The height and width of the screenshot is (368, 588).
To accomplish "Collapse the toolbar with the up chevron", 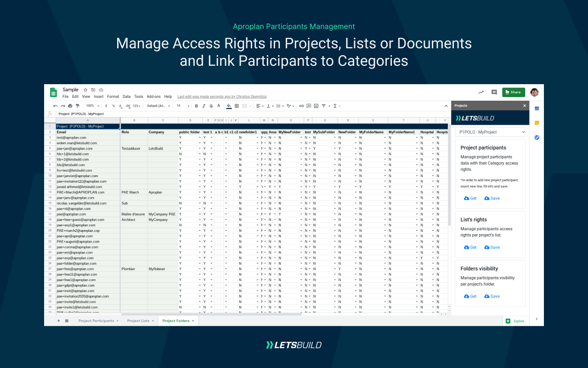I will (x=446, y=106).
